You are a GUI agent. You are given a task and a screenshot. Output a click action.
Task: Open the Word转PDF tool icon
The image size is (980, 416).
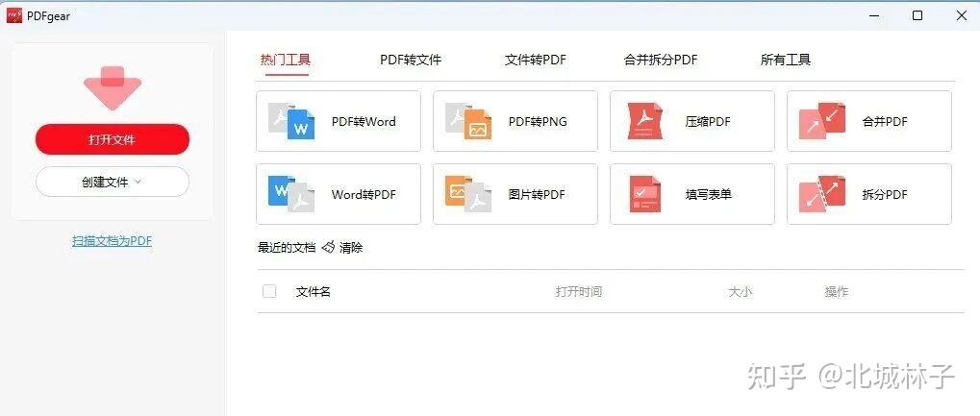(291, 194)
